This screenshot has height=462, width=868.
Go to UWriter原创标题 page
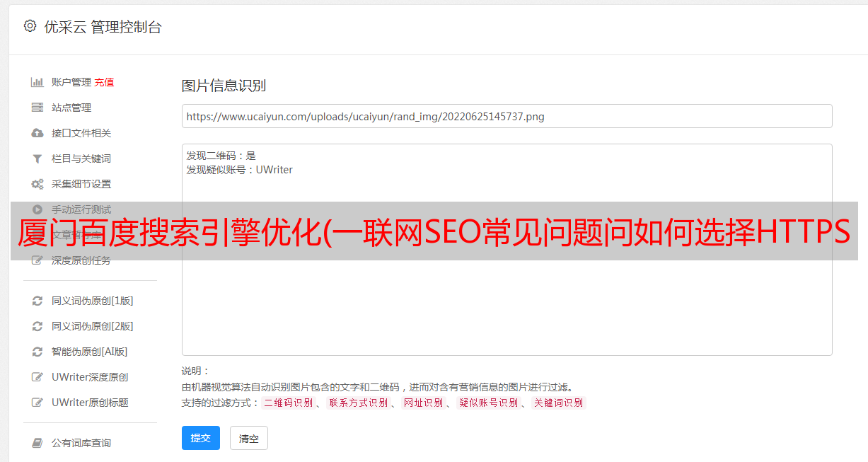click(x=90, y=403)
